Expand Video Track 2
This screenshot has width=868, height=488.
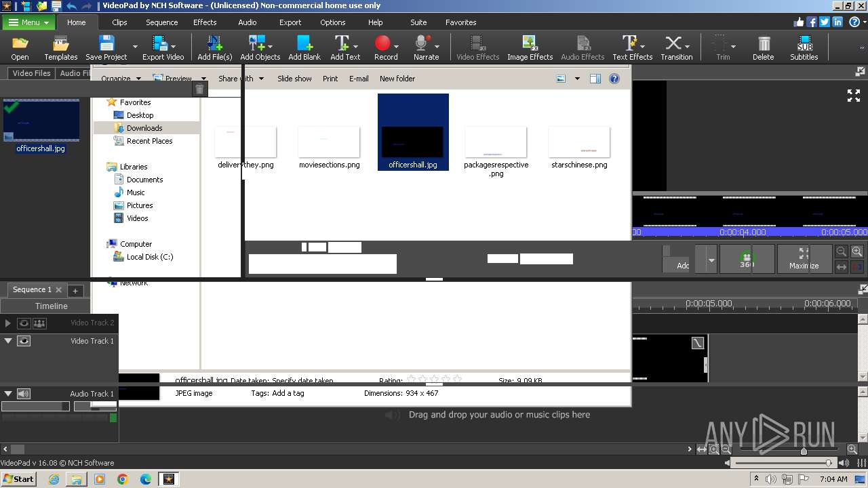coord(8,323)
